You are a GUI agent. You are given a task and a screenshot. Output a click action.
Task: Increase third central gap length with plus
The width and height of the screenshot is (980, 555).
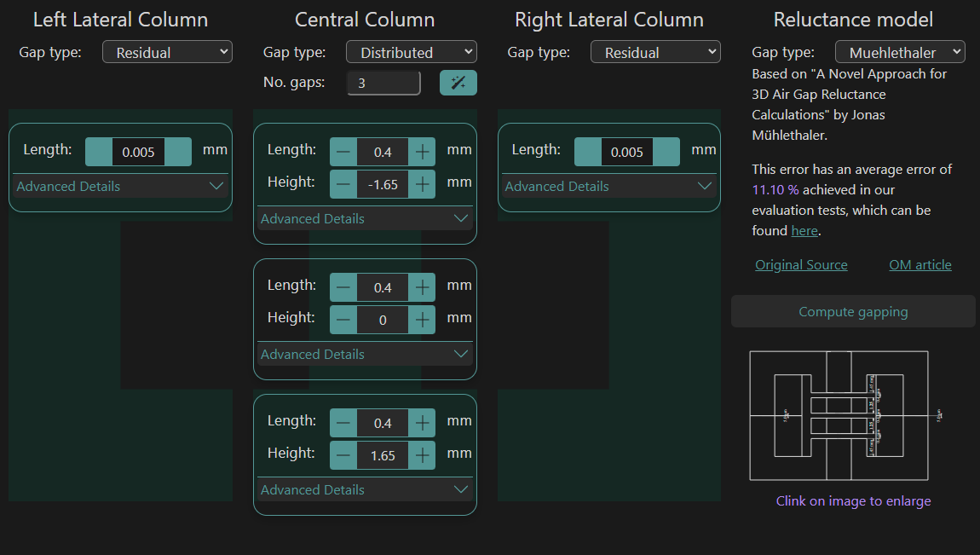422,423
